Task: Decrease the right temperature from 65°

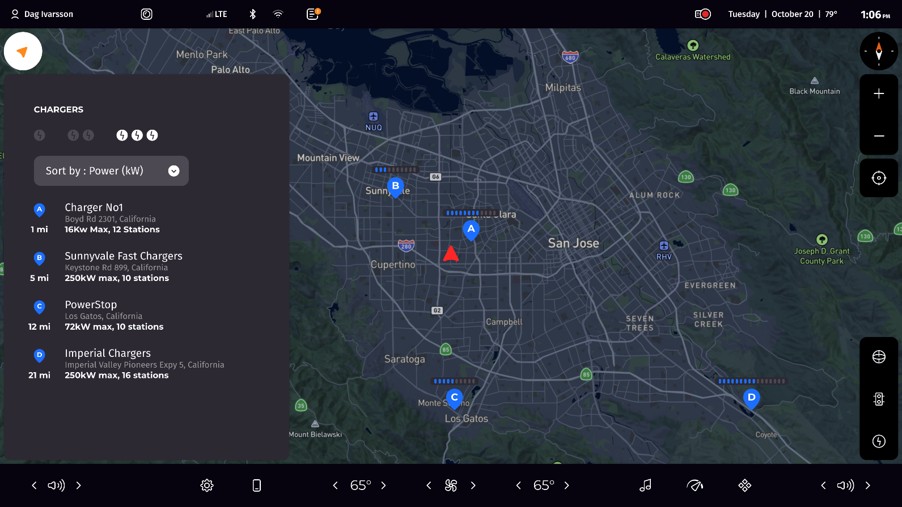Action: tap(518, 485)
